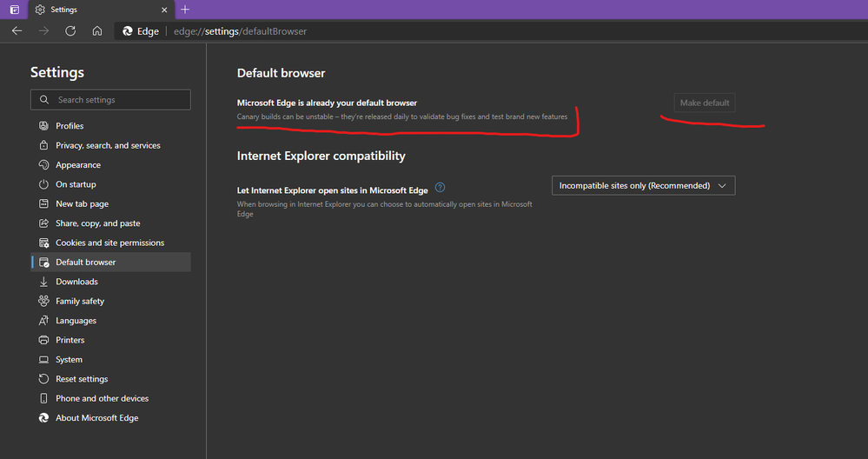Viewport: 868px width, 459px height.
Task: Open Privacy, search, and services
Action: (110, 145)
